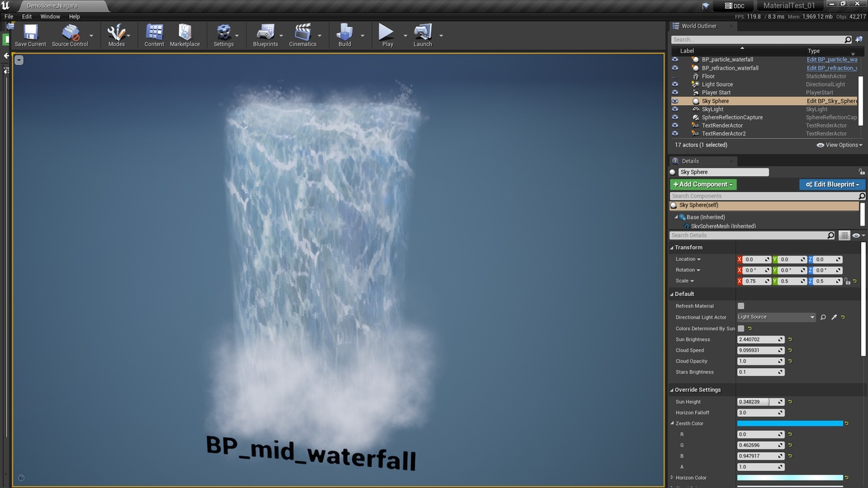Open the Blueprints toolbar icon
This screenshot has width=868, height=488.
pos(265,32)
